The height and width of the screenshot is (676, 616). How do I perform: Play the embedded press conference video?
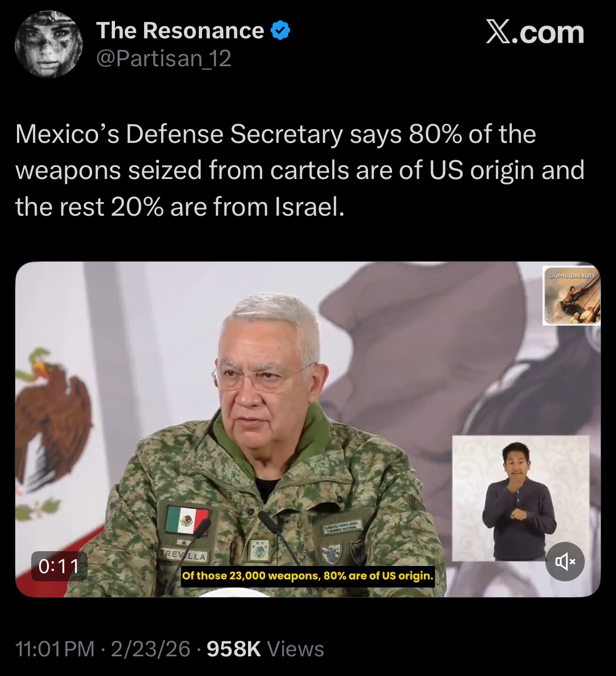(308, 429)
